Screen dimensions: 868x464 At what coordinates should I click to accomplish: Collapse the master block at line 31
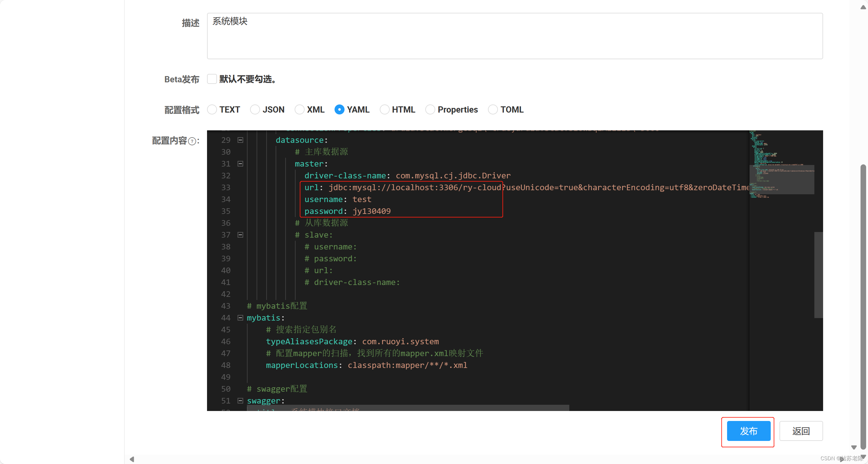(240, 164)
